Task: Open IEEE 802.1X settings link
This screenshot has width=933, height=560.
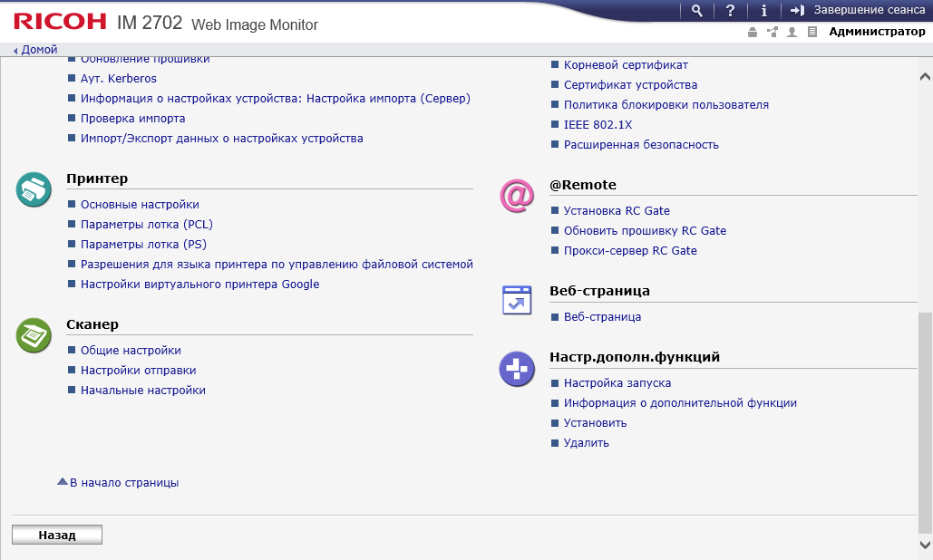Action: pos(598,125)
